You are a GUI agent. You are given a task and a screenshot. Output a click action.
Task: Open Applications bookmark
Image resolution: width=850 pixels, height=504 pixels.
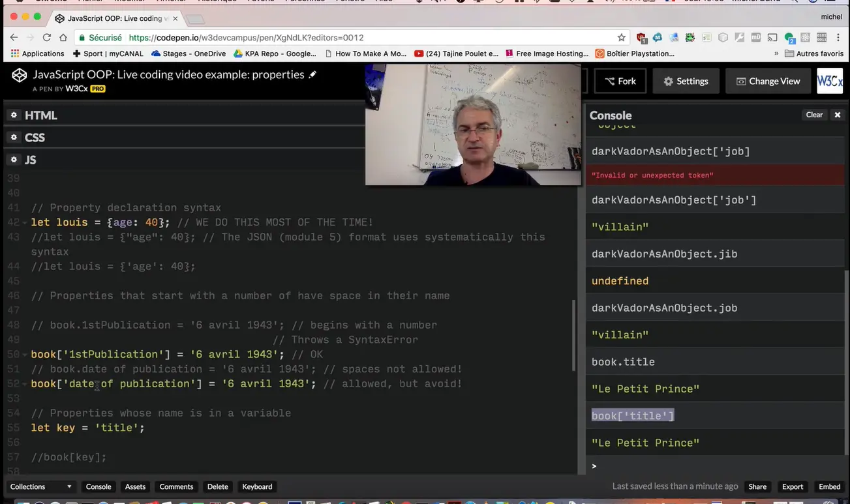(37, 54)
